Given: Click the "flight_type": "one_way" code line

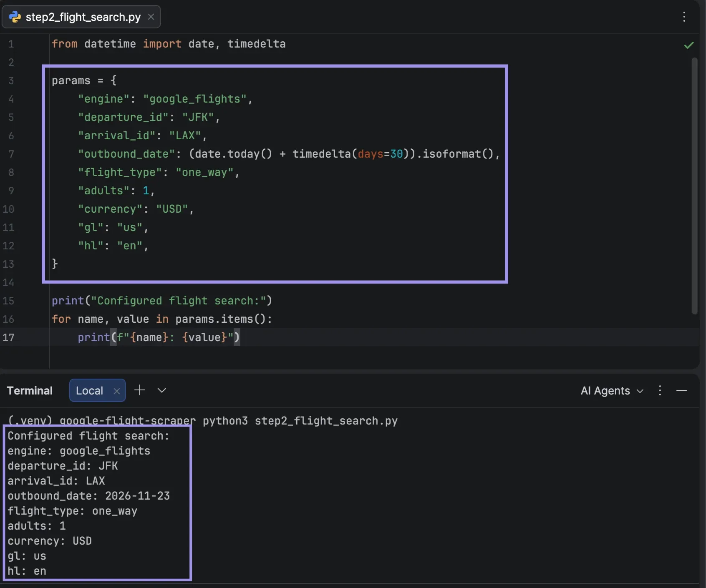Looking at the screenshot, I should click(159, 172).
